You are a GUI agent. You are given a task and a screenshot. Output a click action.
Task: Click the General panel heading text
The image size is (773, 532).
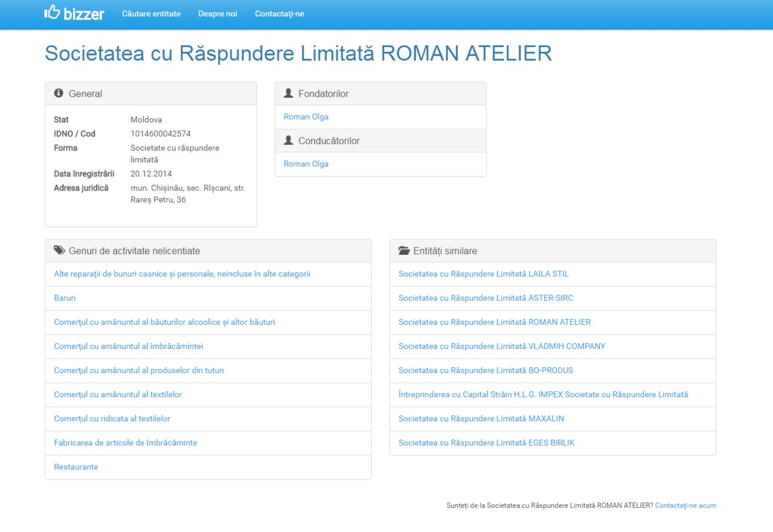tap(86, 94)
